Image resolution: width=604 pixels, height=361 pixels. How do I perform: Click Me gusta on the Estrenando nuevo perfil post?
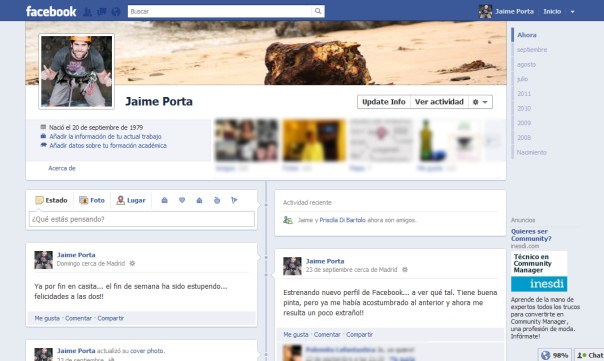296,334
